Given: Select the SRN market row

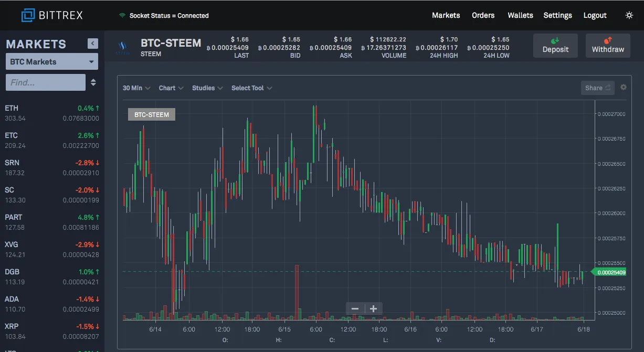Looking at the screenshot, I should [52, 167].
